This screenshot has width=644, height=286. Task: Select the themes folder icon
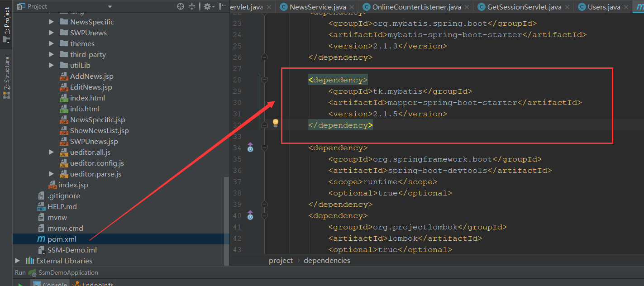click(x=63, y=43)
